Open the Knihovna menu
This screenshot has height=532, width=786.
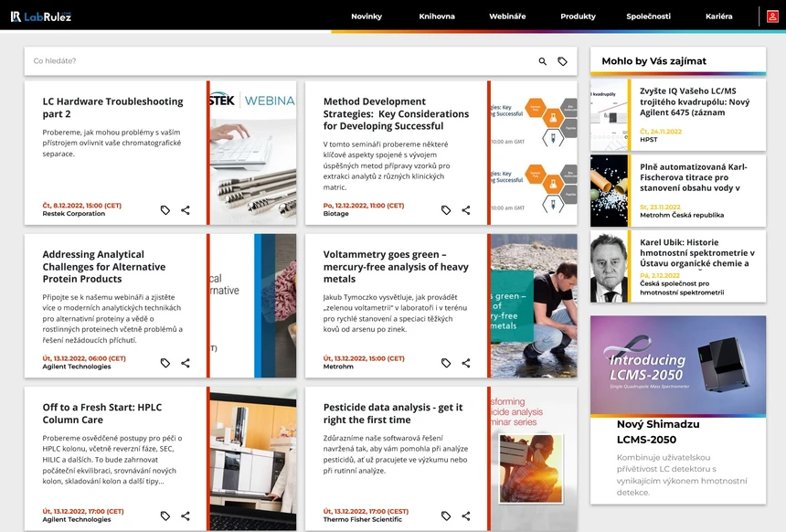437,16
